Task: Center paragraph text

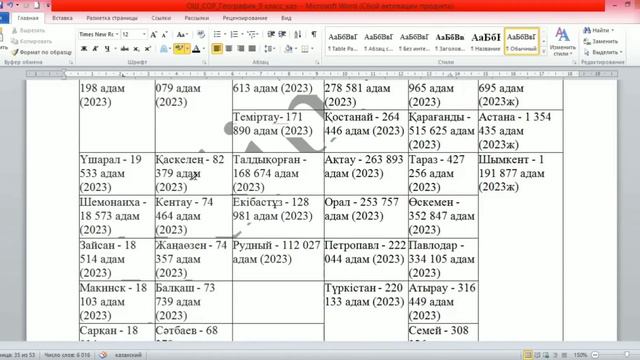Action: [229, 49]
